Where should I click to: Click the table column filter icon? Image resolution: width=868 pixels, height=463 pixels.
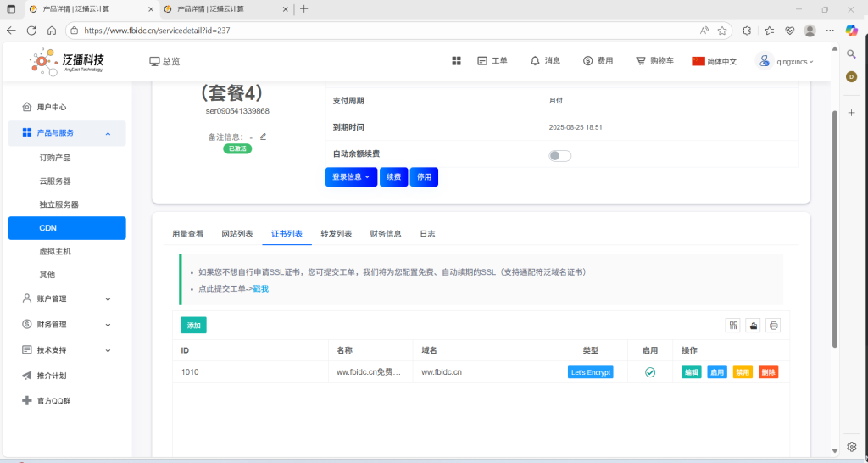coord(733,326)
